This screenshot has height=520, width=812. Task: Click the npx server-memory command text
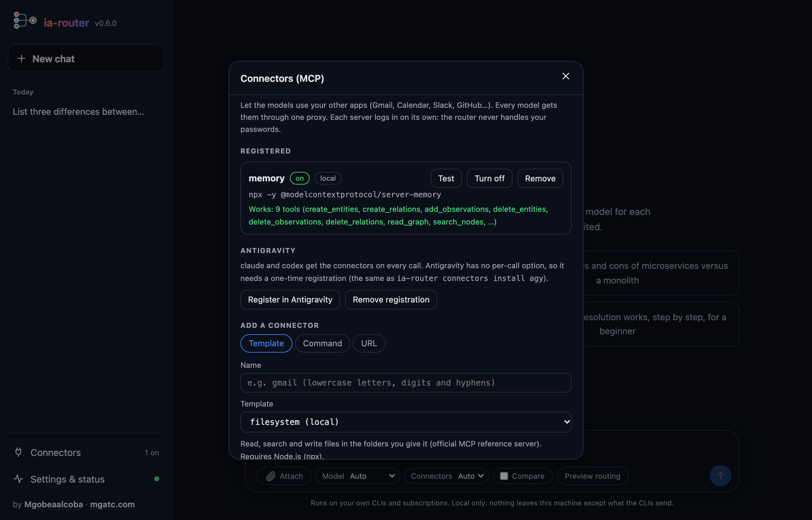pos(345,194)
